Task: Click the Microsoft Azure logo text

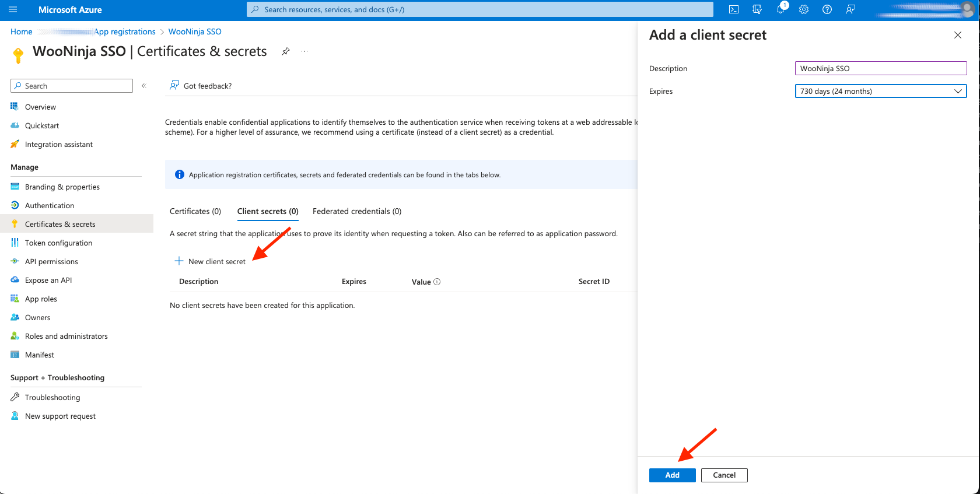Action: pyautogui.click(x=70, y=9)
